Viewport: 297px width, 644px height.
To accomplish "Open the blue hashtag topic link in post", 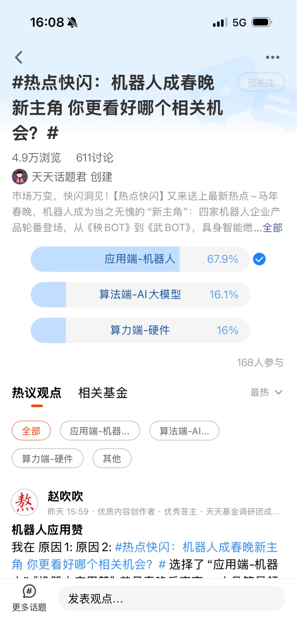I will click(196, 547).
